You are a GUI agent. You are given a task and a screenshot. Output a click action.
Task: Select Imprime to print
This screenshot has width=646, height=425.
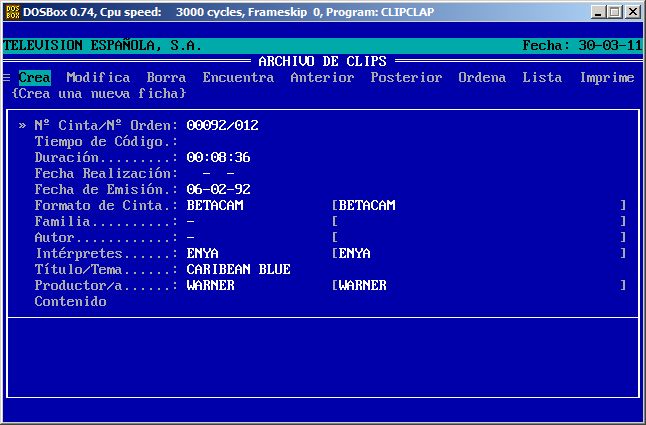coord(607,77)
